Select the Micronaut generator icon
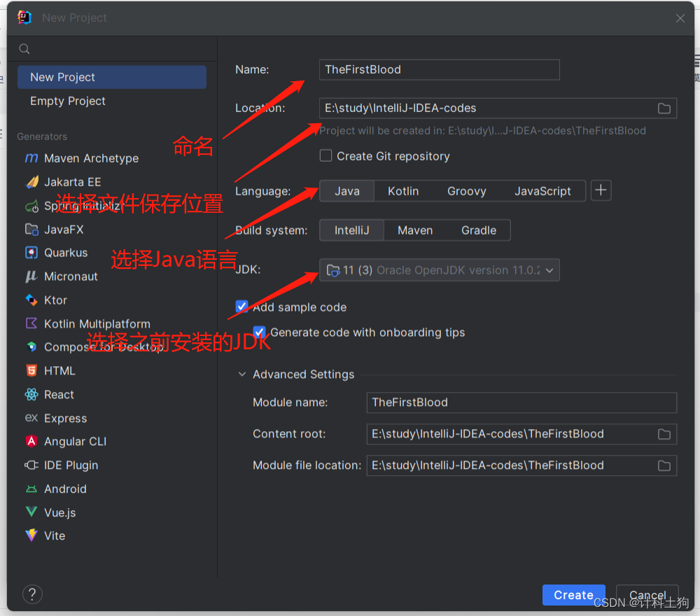Viewport: 700px width, 616px height. (31, 276)
